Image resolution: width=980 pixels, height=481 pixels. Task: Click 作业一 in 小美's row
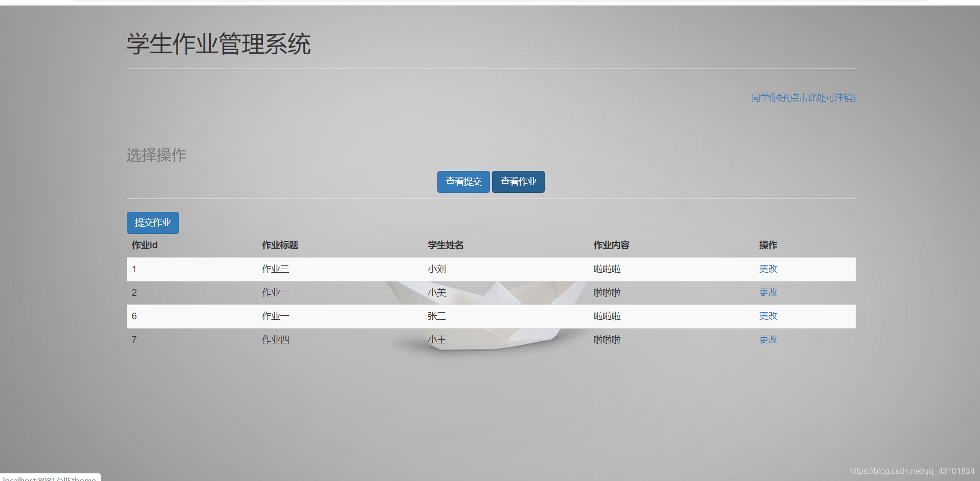[x=276, y=293]
